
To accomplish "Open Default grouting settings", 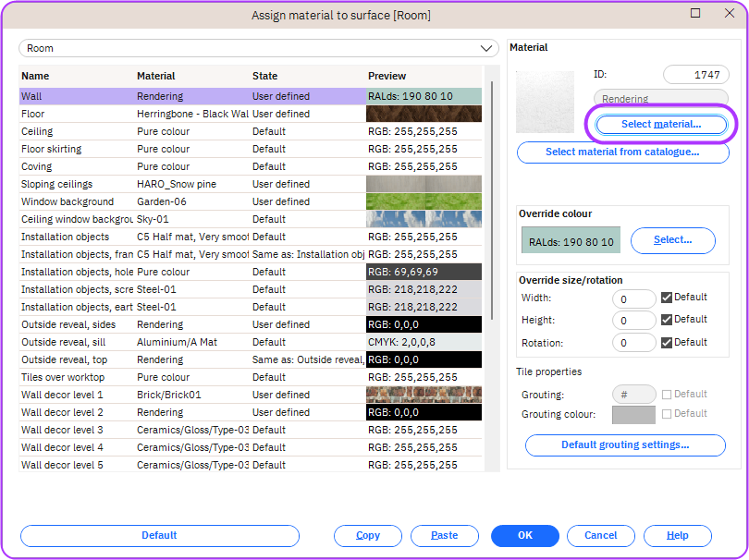I will [625, 445].
